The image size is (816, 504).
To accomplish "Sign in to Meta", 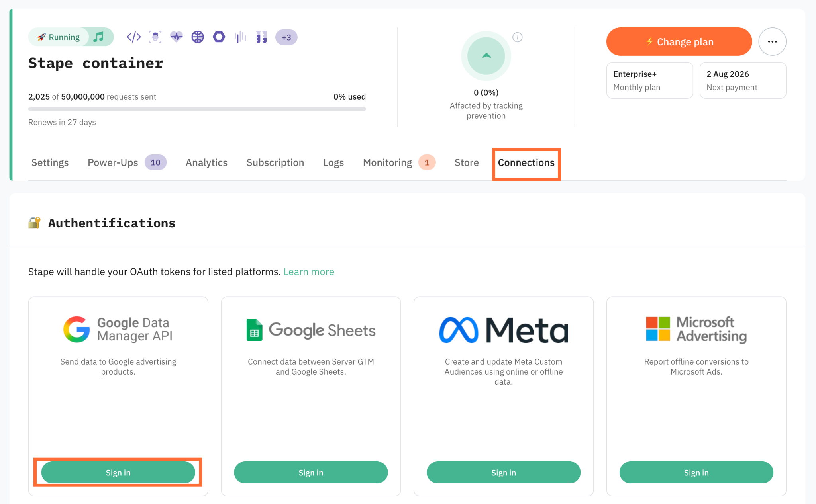I will click(504, 472).
